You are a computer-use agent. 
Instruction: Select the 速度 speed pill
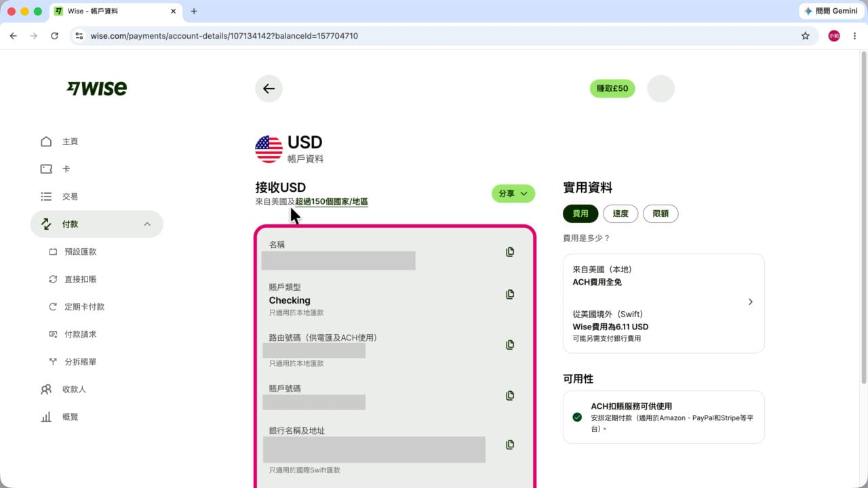(620, 213)
